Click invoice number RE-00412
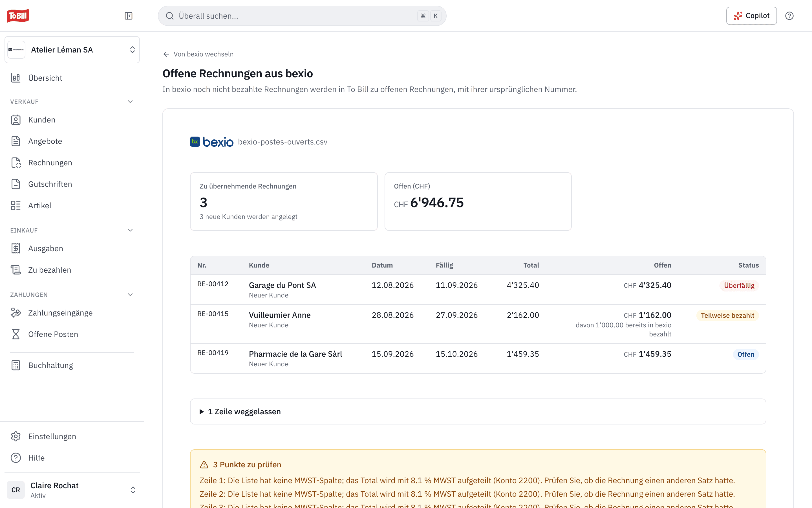812x508 pixels. tap(213, 284)
